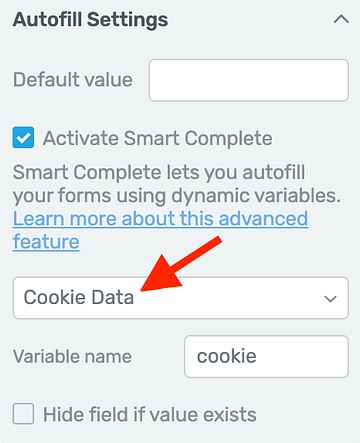Collapse the Autofill Settings section chevron
This screenshot has height=443, width=360.
[341, 19]
